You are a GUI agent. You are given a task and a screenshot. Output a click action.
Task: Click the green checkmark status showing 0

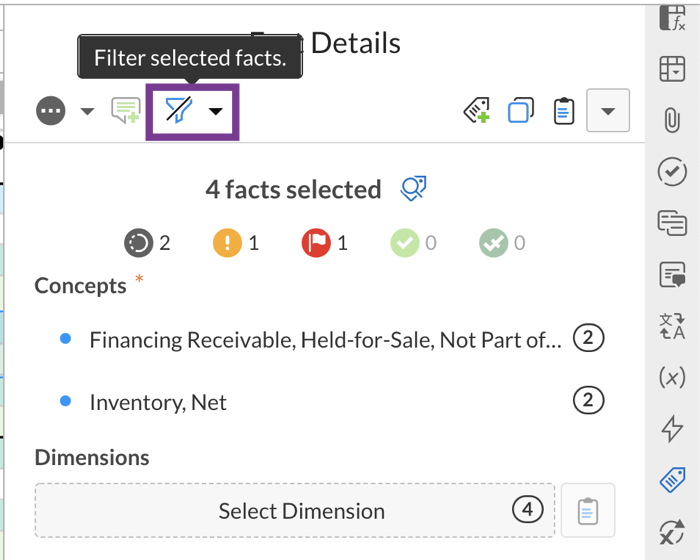(404, 243)
